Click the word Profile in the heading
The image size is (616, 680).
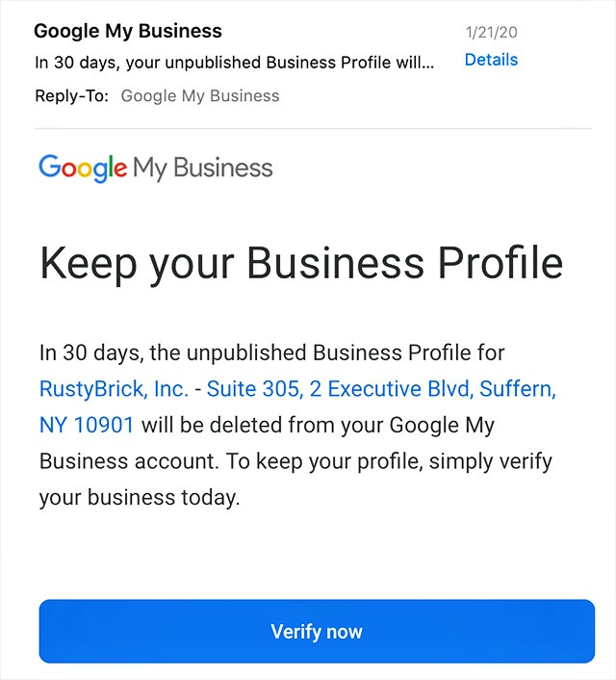(x=500, y=263)
